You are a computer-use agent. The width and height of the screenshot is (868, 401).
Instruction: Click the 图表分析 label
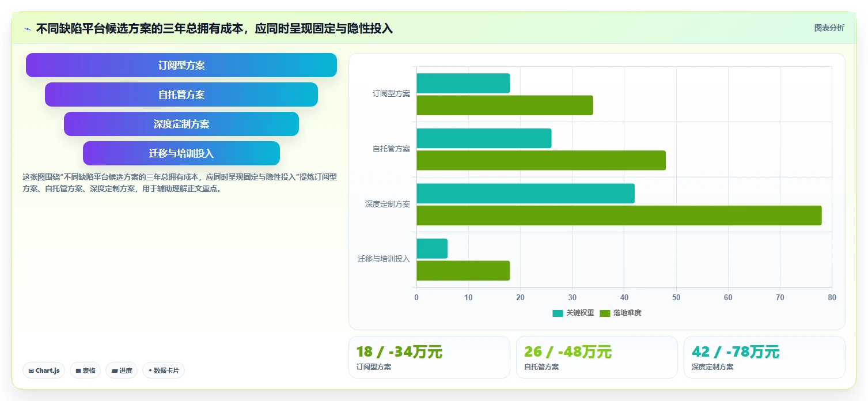click(x=829, y=28)
